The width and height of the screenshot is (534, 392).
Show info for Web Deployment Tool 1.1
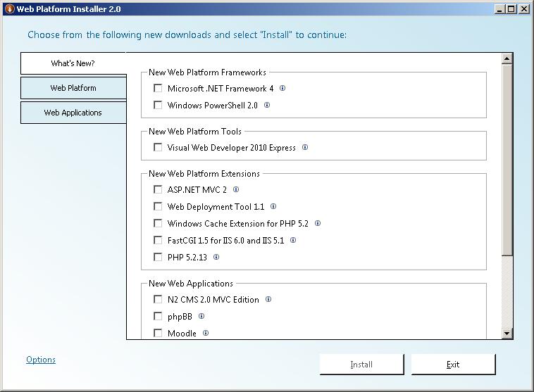[273, 207]
